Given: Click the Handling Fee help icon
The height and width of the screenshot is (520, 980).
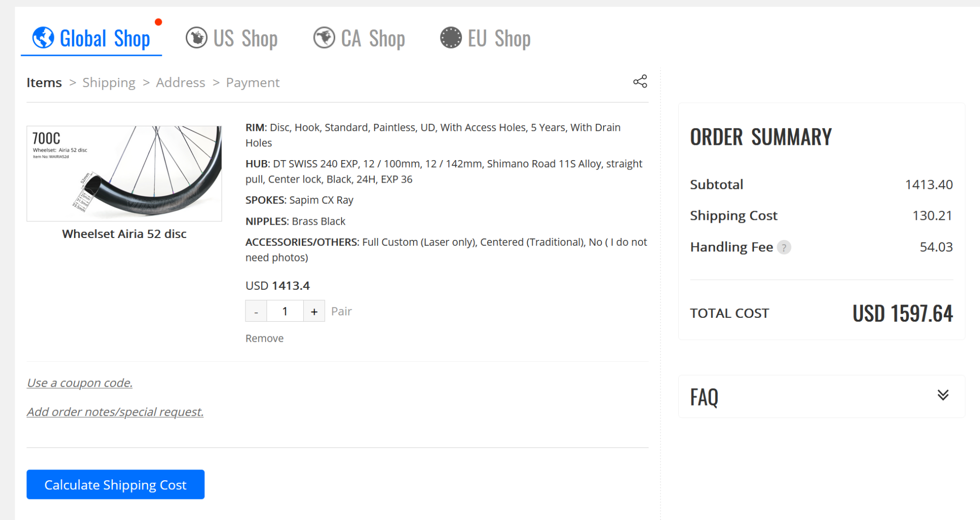Looking at the screenshot, I should click(784, 248).
